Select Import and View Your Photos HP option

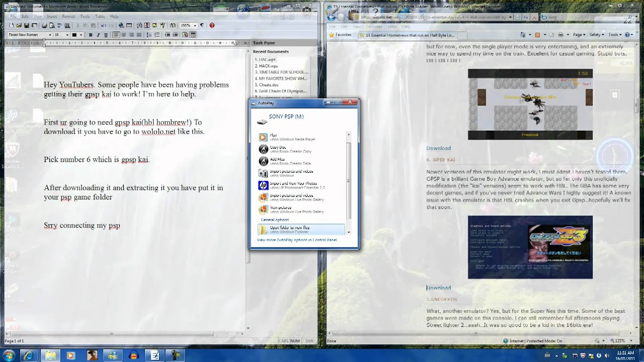pyautogui.click(x=301, y=185)
